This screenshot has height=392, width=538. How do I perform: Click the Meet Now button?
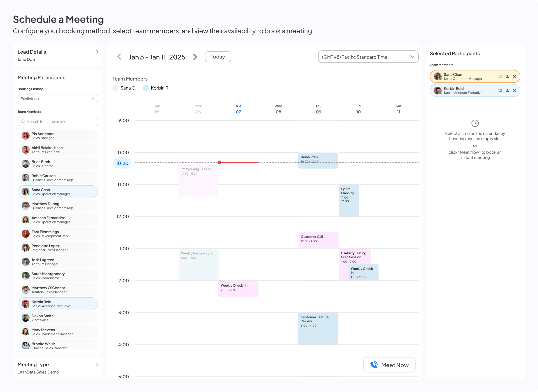tap(389, 365)
